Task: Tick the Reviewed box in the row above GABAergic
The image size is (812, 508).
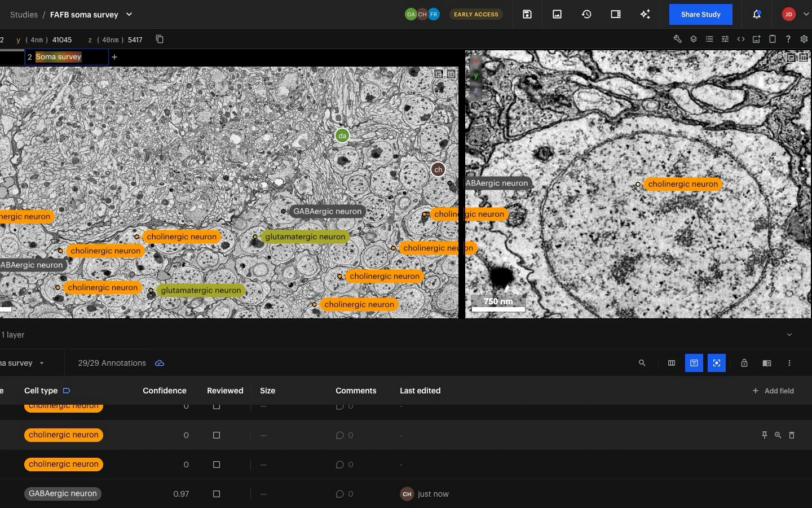Action: [217, 465]
